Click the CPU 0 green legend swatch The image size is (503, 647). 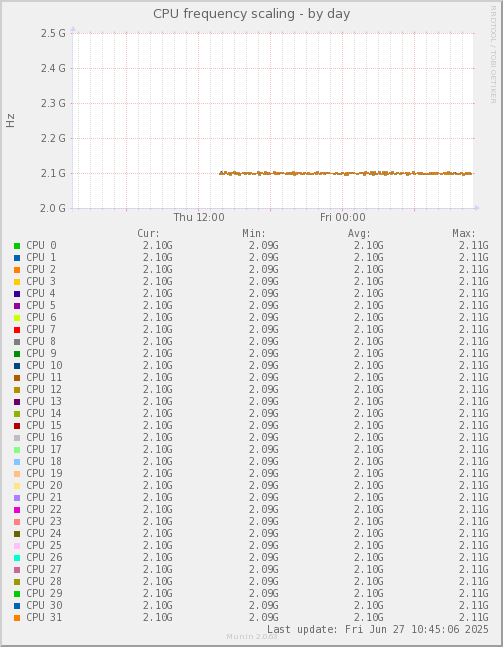17,246
